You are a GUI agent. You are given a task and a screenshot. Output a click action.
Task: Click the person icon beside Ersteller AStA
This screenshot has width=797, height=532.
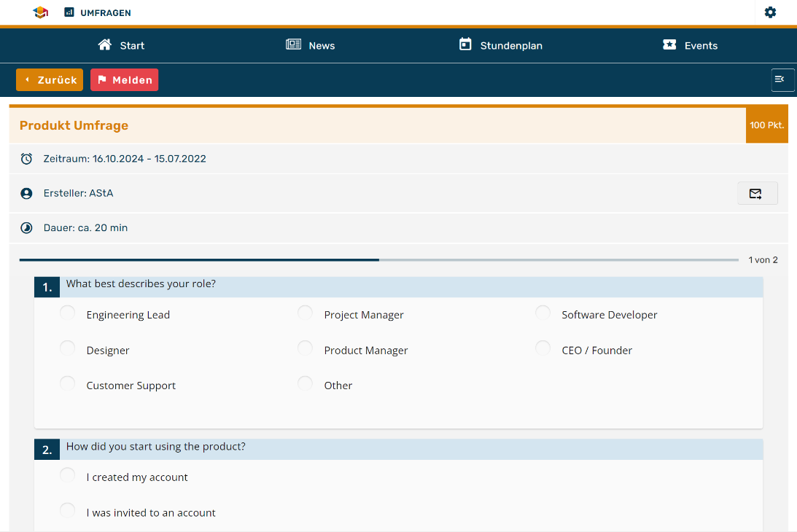click(x=26, y=193)
